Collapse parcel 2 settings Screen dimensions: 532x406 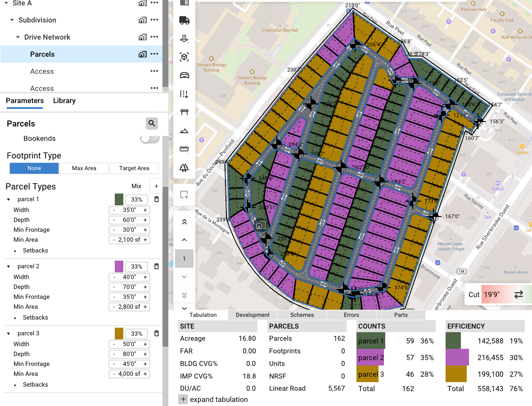[x=9, y=266]
